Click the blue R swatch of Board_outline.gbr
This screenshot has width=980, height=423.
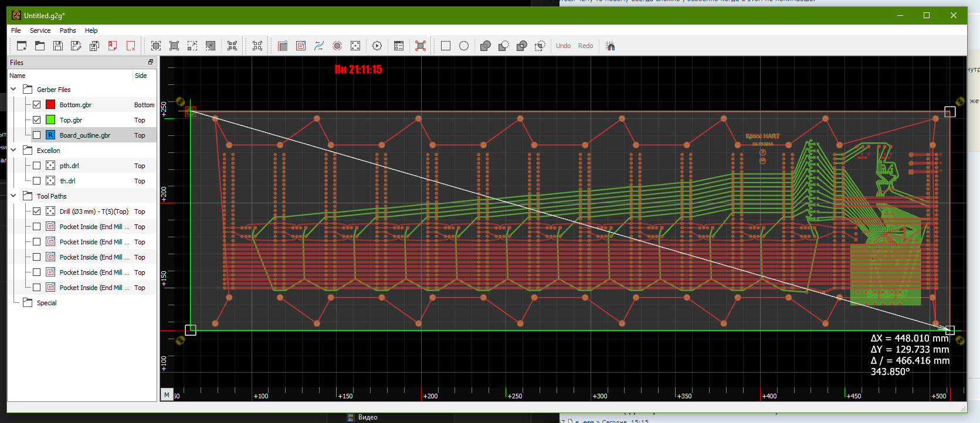50,135
